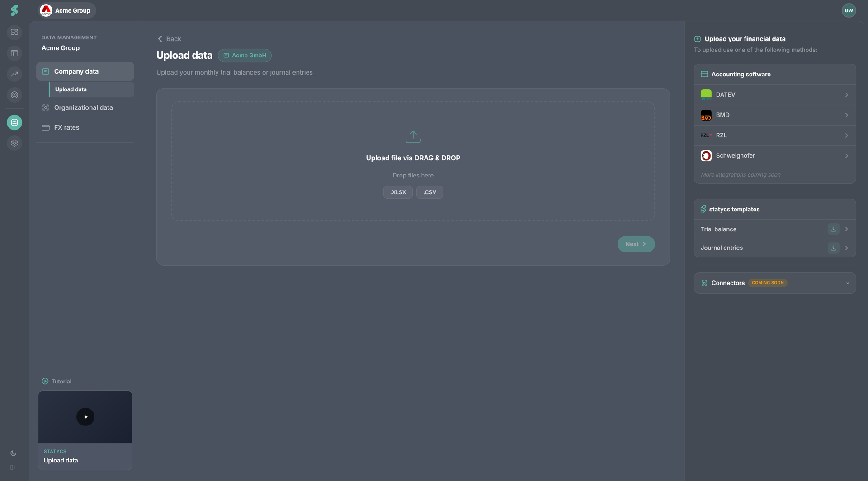Viewport: 868px width, 481px height.
Task: Open the data management database icon
Action: tap(14, 122)
